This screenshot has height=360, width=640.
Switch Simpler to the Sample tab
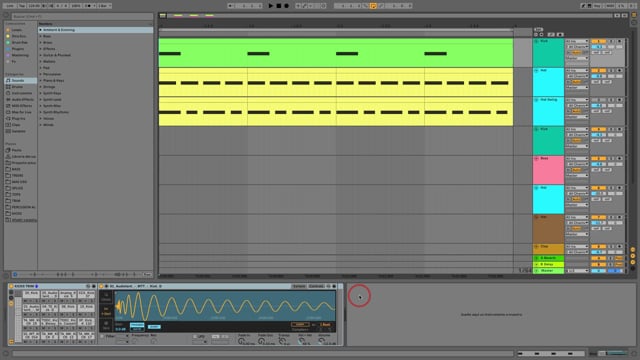[x=299, y=286]
